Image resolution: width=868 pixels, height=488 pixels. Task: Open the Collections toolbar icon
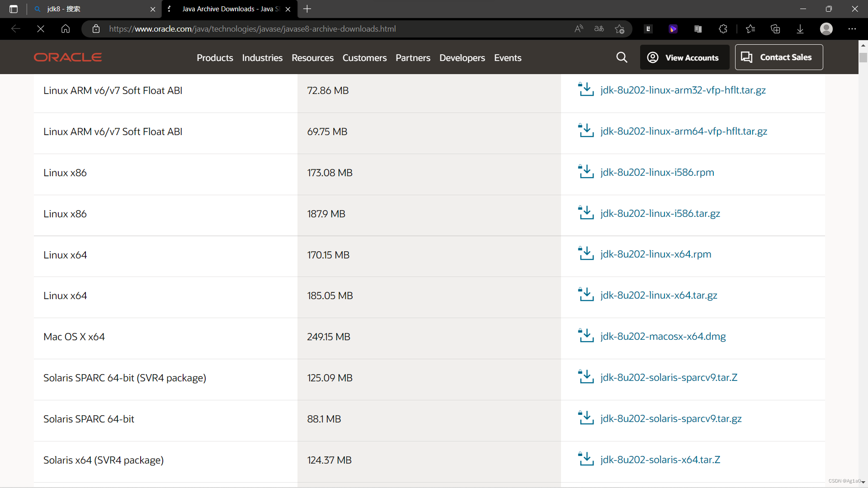click(x=775, y=29)
